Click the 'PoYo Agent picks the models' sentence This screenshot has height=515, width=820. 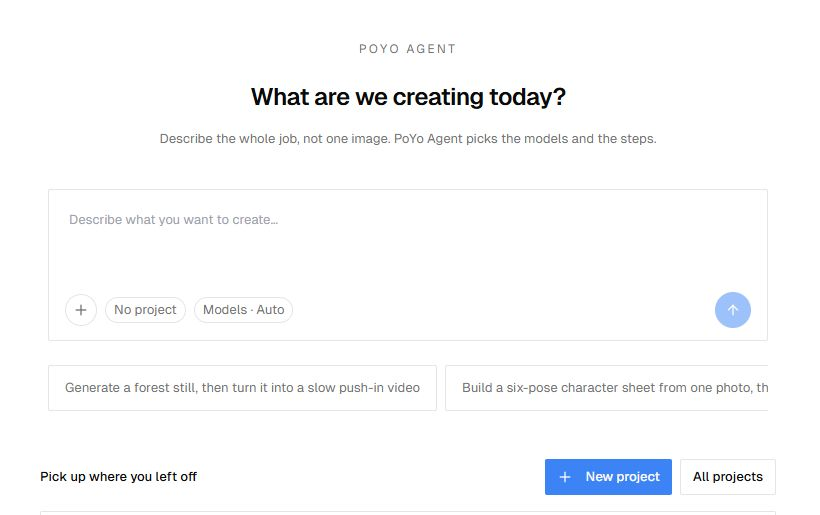(x=525, y=139)
